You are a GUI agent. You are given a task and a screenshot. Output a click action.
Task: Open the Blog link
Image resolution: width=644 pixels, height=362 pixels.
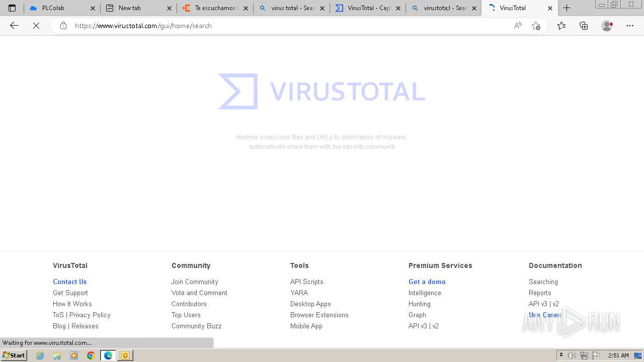tap(59, 326)
